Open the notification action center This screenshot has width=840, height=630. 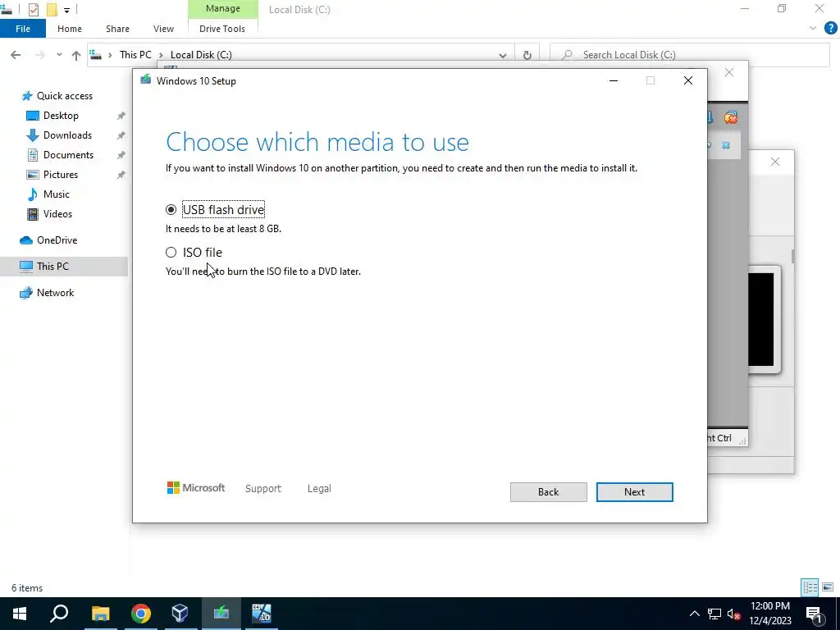pos(815,614)
